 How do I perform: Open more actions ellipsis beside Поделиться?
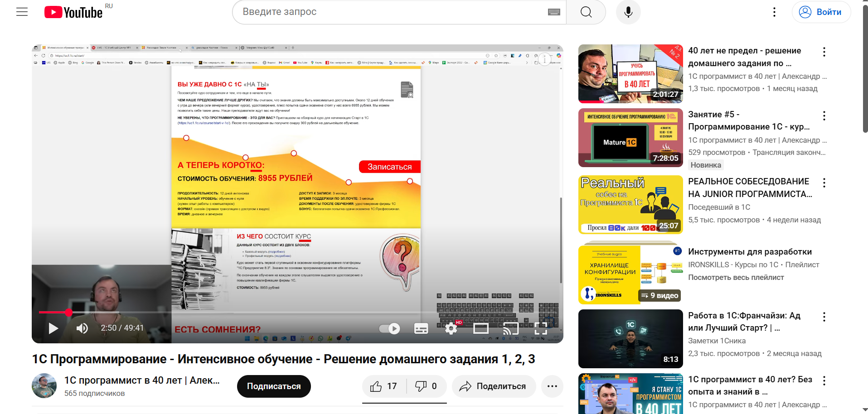click(552, 386)
